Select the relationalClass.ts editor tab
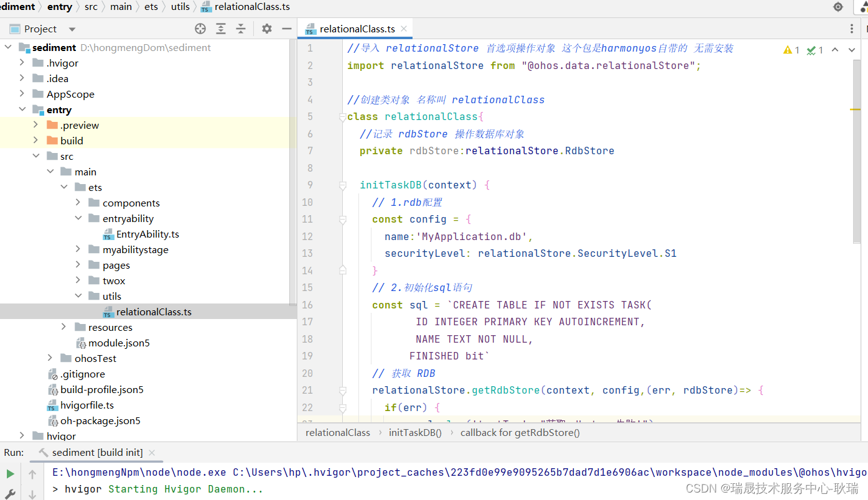Screen dimensions: 868x500 tap(355, 29)
